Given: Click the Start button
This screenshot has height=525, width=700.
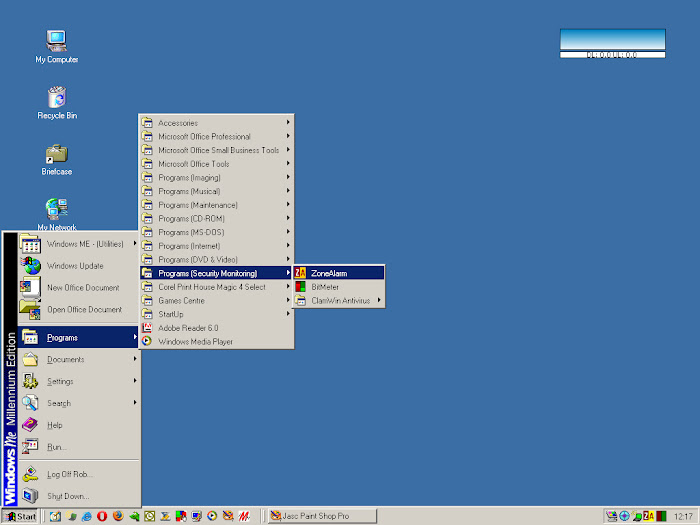Looking at the screenshot, I should (x=20, y=517).
